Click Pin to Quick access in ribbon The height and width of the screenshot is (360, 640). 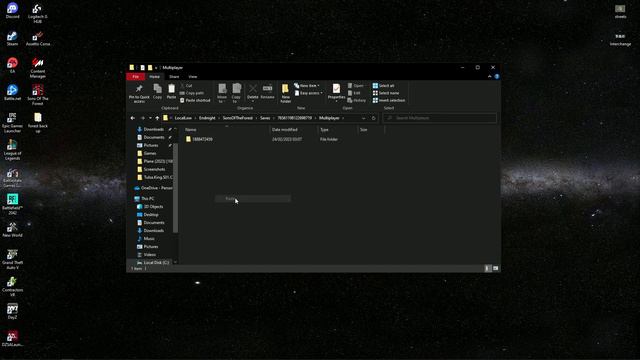[x=139, y=93]
